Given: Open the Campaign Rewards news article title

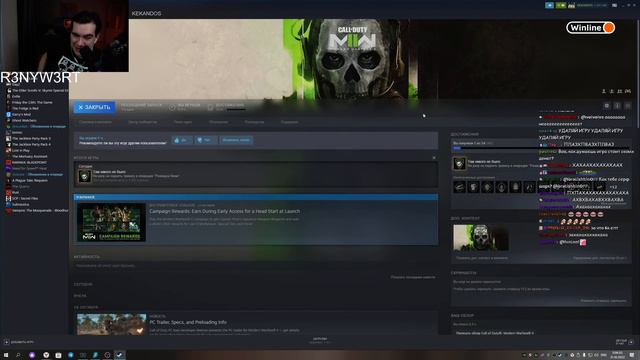Looking at the screenshot, I should pos(224,211).
